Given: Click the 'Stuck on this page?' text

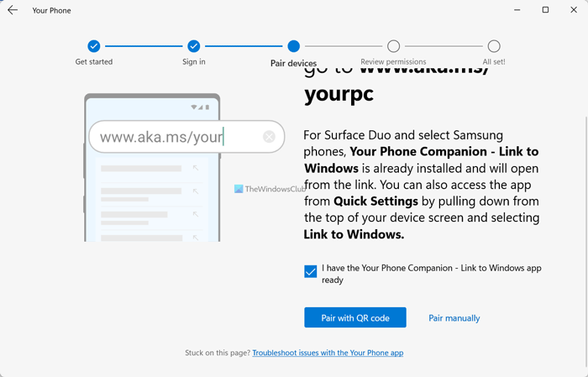Looking at the screenshot, I should (218, 353).
